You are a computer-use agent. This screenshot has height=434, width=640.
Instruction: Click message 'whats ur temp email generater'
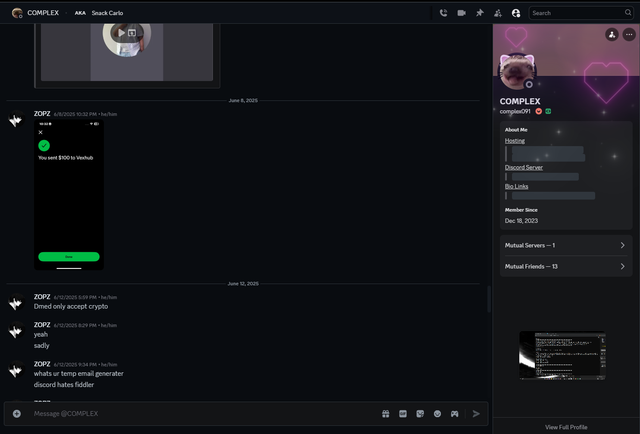click(78, 374)
